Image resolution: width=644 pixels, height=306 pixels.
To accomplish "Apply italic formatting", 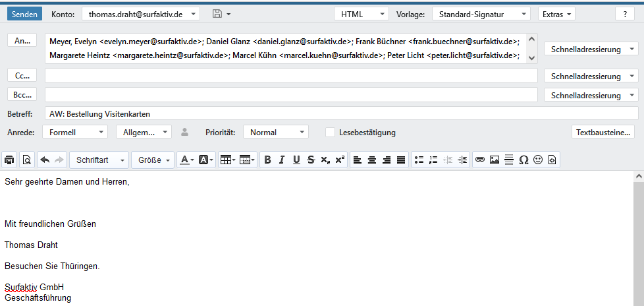I will (x=282, y=160).
